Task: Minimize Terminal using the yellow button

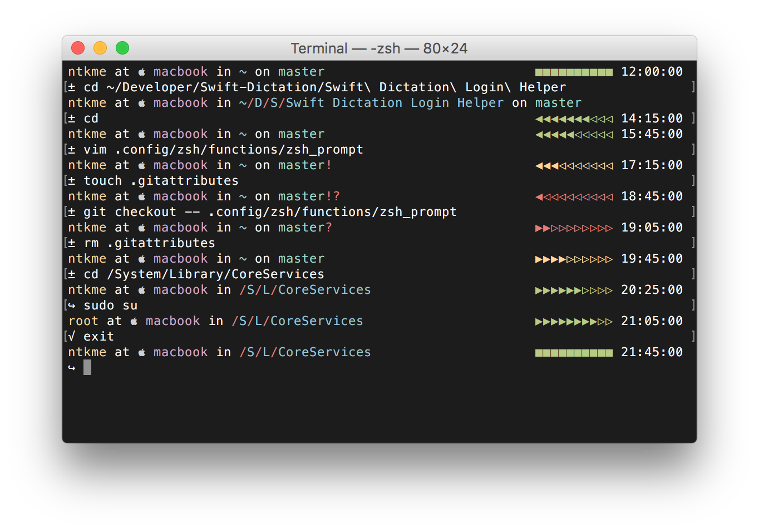Action: click(100, 48)
